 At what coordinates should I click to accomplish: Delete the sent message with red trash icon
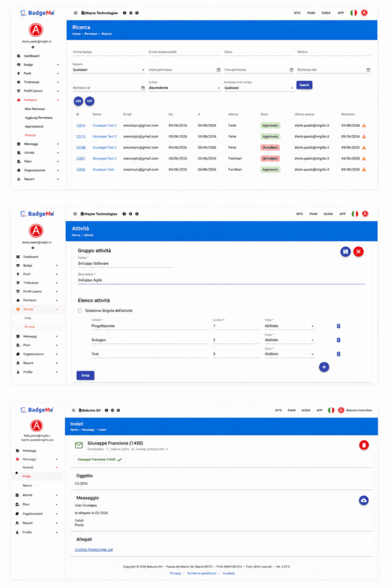click(364, 445)
